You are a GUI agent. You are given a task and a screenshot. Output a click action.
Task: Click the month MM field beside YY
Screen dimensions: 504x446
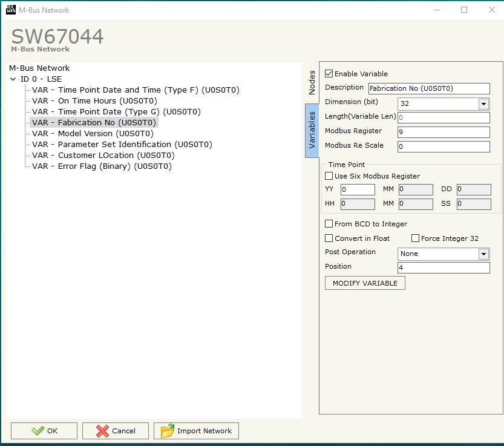pyautogui.click(x=416, y=189)
